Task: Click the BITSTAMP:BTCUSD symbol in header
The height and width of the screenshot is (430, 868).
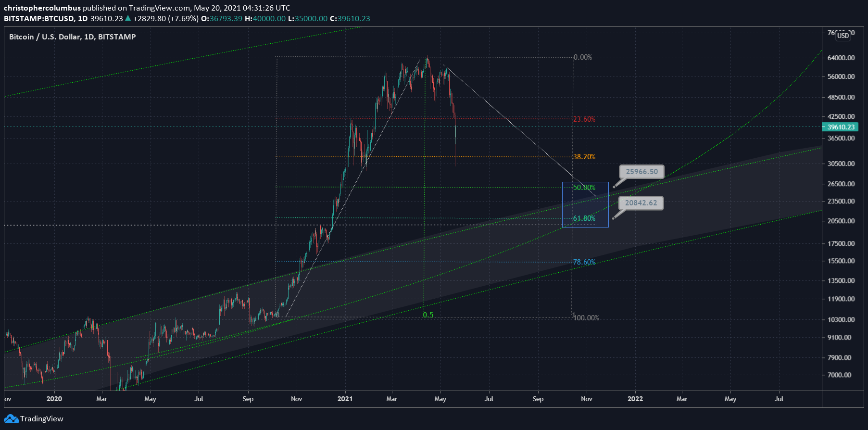Action: point(39,19)
